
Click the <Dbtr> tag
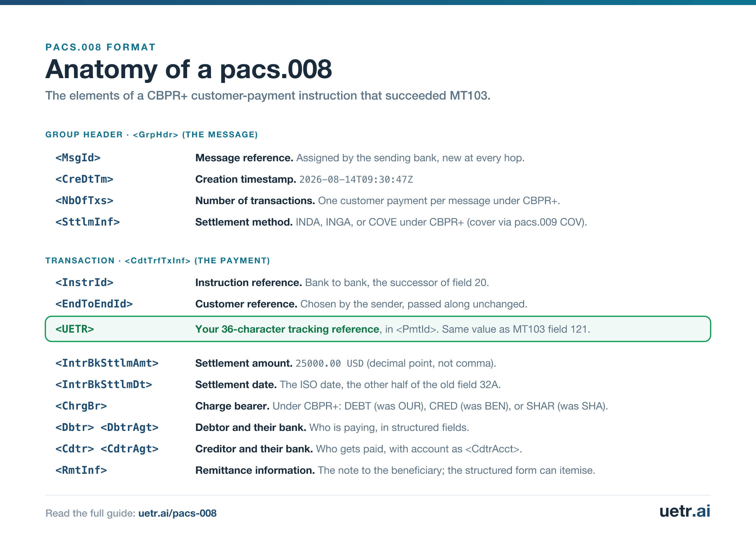tap(74, 427)
